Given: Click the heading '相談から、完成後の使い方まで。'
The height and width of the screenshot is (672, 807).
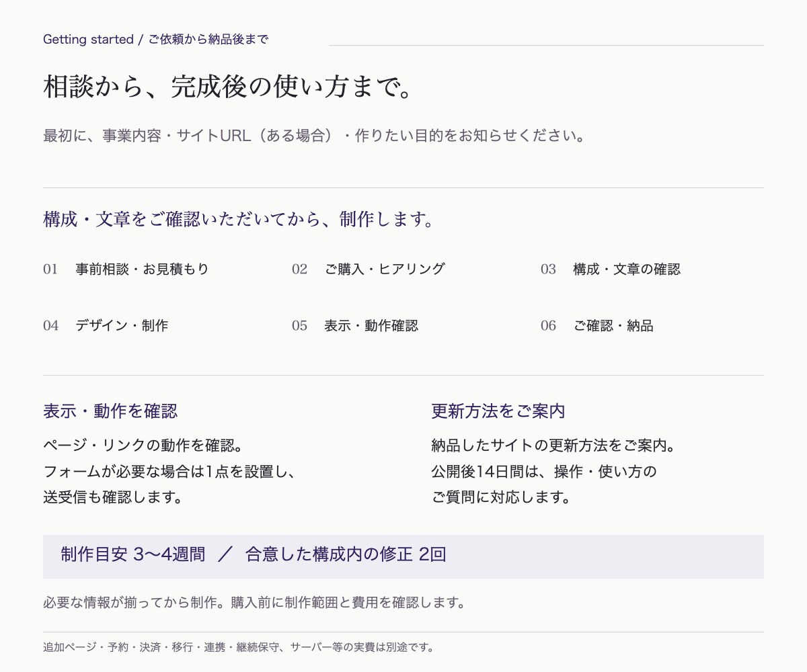Looking at the screenshot, I should 228,87.
